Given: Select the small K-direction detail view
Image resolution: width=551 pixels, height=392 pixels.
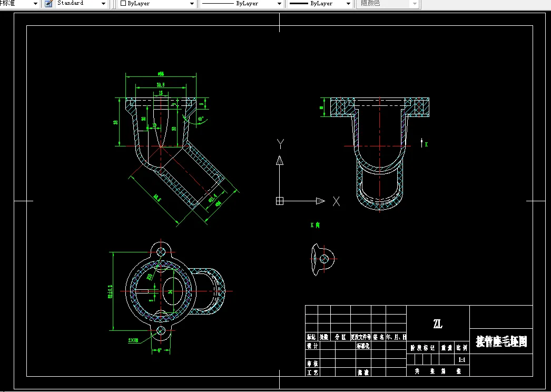Looking at the screenshot, I should (x=323, y=259).
